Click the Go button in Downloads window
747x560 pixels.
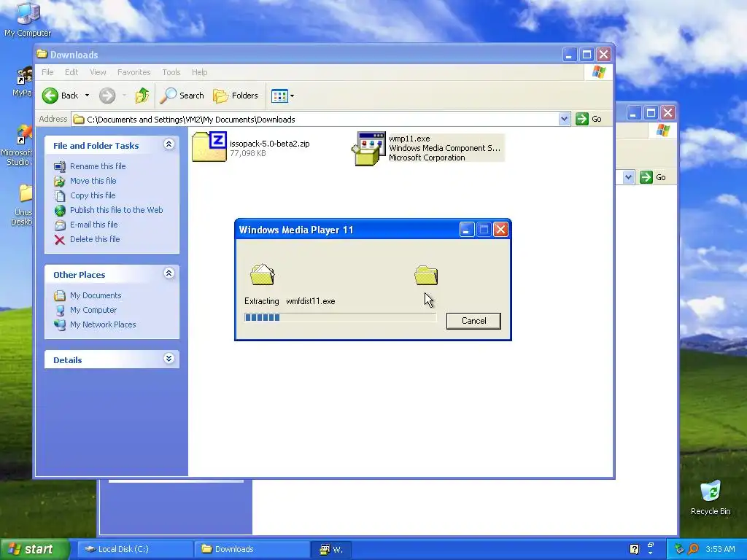click(589, 119)
